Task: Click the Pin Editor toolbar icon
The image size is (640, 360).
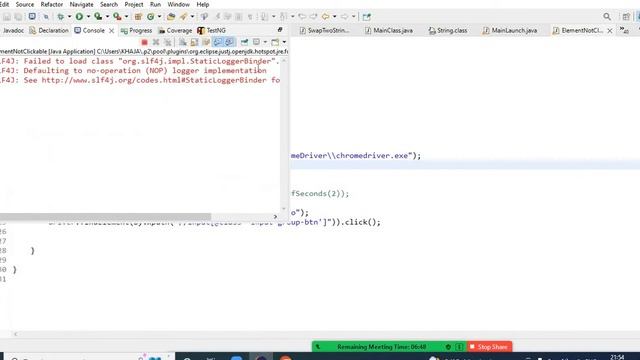Action: [367, 17]
